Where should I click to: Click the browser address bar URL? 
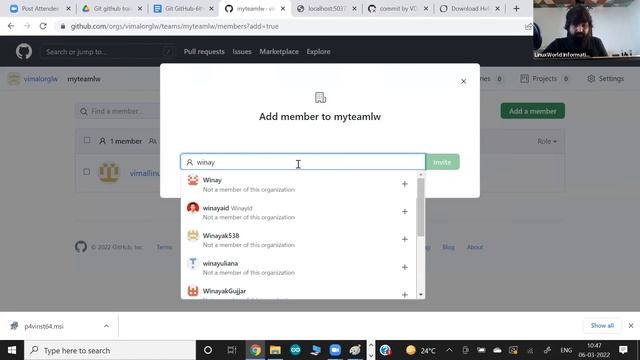(x=175, y=27)
